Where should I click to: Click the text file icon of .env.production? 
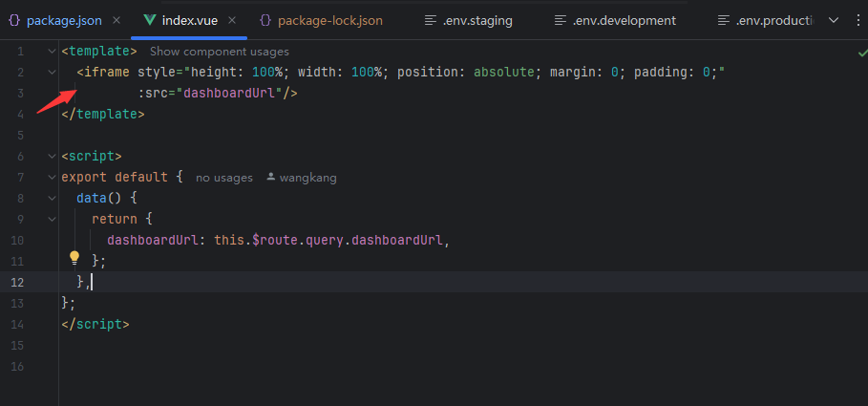click(x=724, y=20)
